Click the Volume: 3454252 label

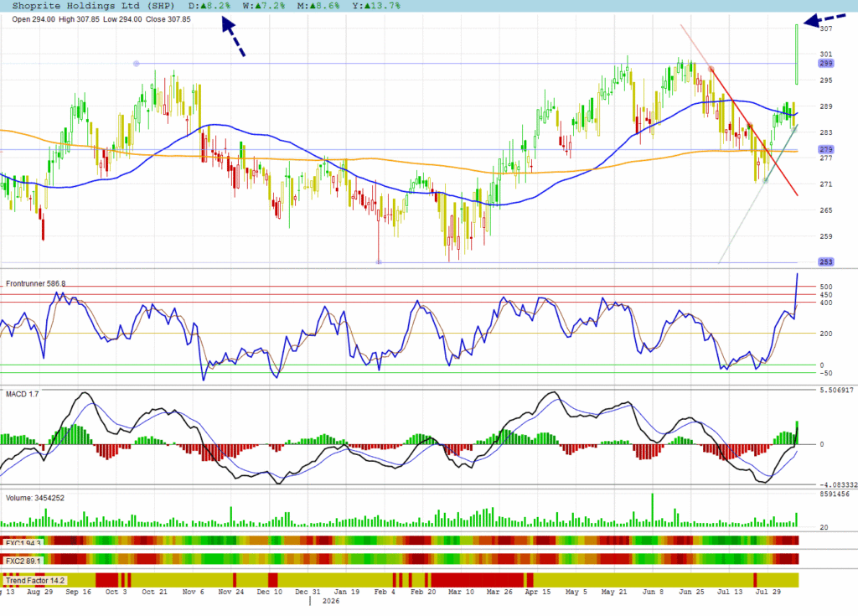(x=35, y=499)
